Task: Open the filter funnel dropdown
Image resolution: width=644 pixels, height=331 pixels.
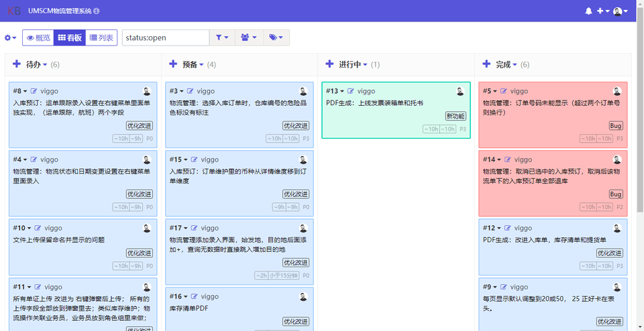Action: [x=222, y=38]
